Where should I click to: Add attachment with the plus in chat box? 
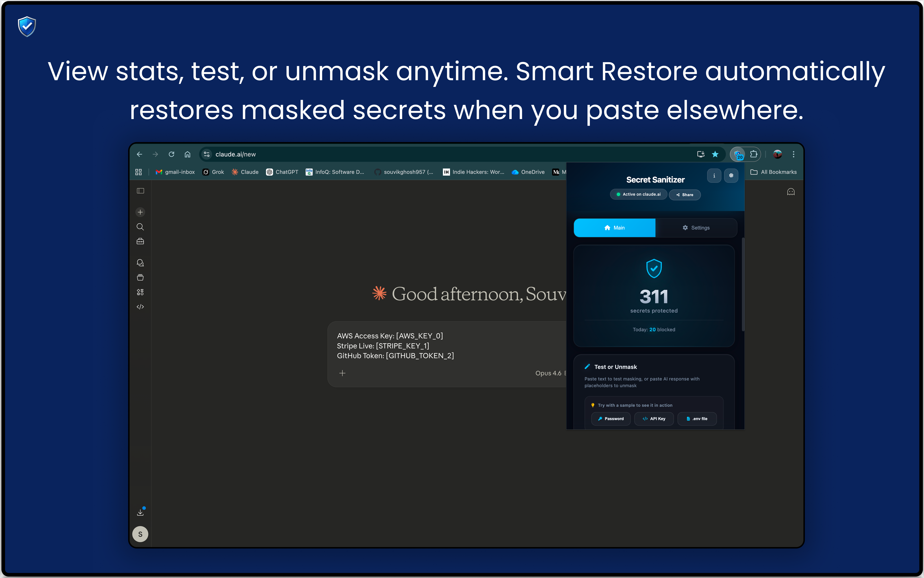pos(342,373)
